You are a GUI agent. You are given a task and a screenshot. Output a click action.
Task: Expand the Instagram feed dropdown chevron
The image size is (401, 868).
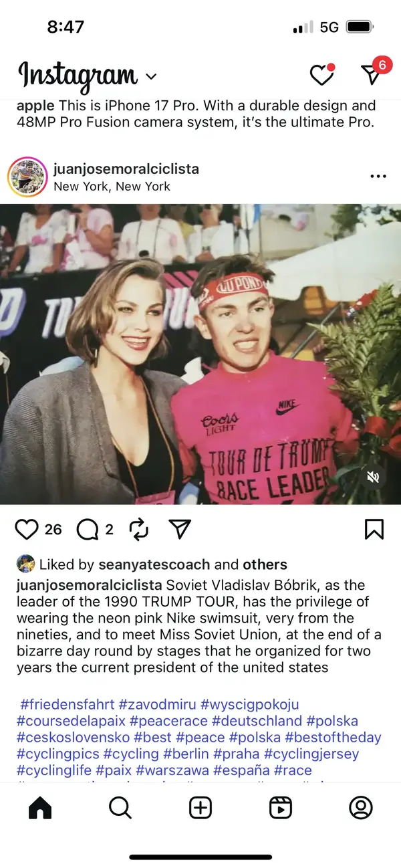(151, 76)
